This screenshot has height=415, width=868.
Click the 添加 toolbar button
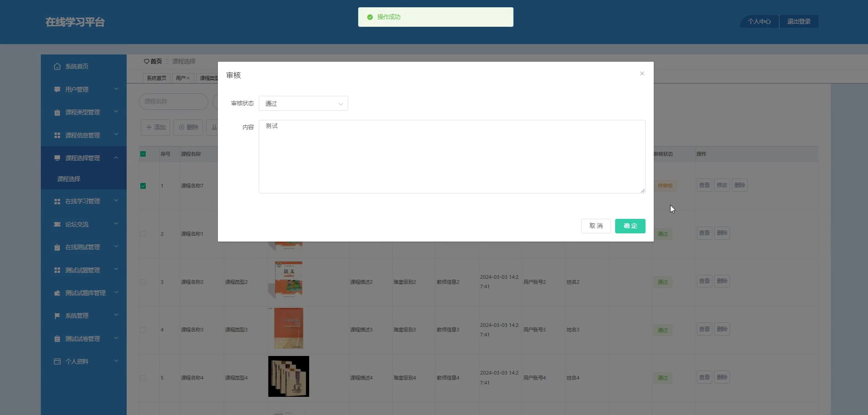155,128
